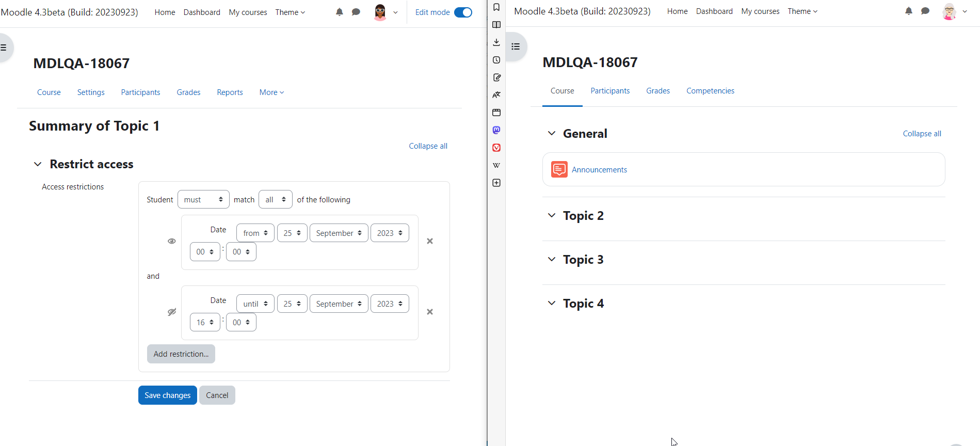Change the month in the 'from' date restriction
Image resolution: width=980 pixels, height=446 pixels.
point(339,233)
